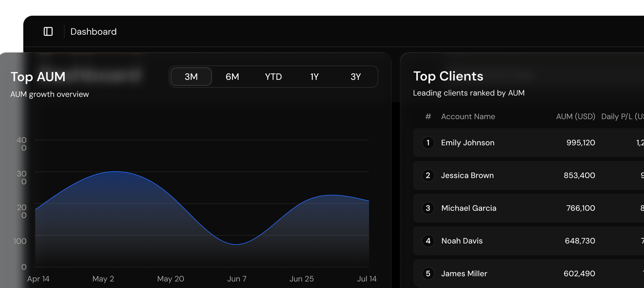Toggle the sidebar panel icon
644x288 pixels.
(48, 31)
